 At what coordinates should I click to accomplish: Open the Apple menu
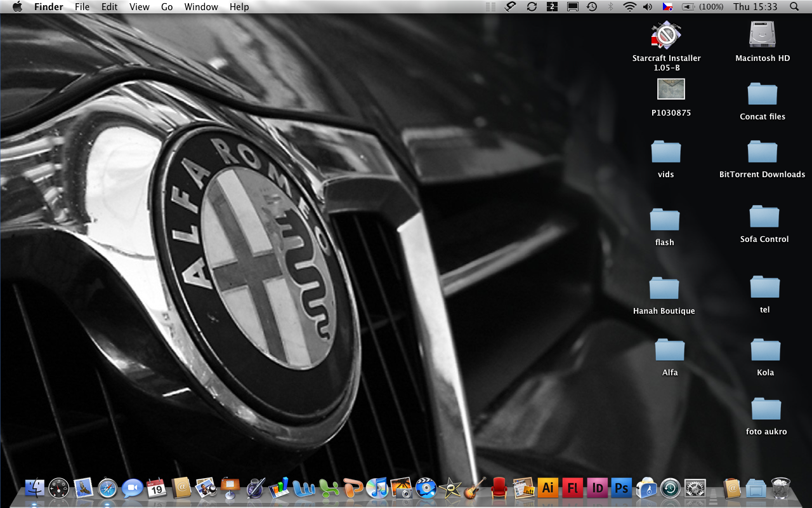click(x=17, y=7)
